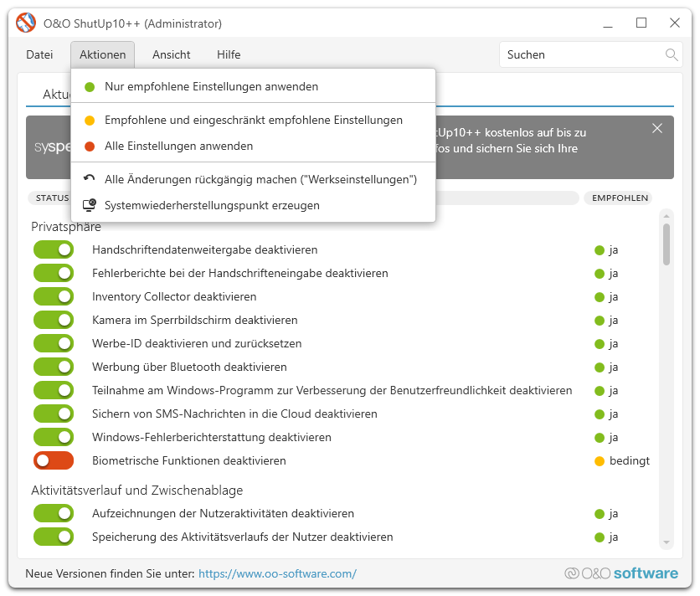Click the Windows-Fehlerberichterstattung deaktivieren label

point(212,437)
